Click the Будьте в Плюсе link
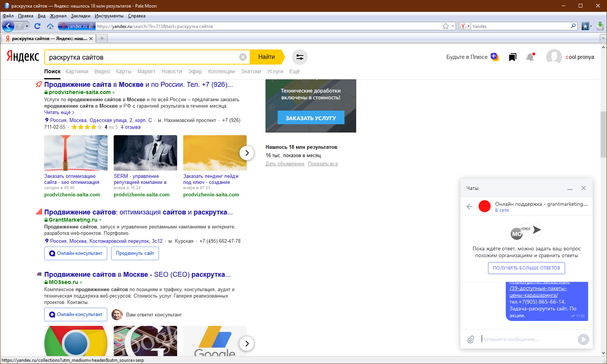 [467, 57]
